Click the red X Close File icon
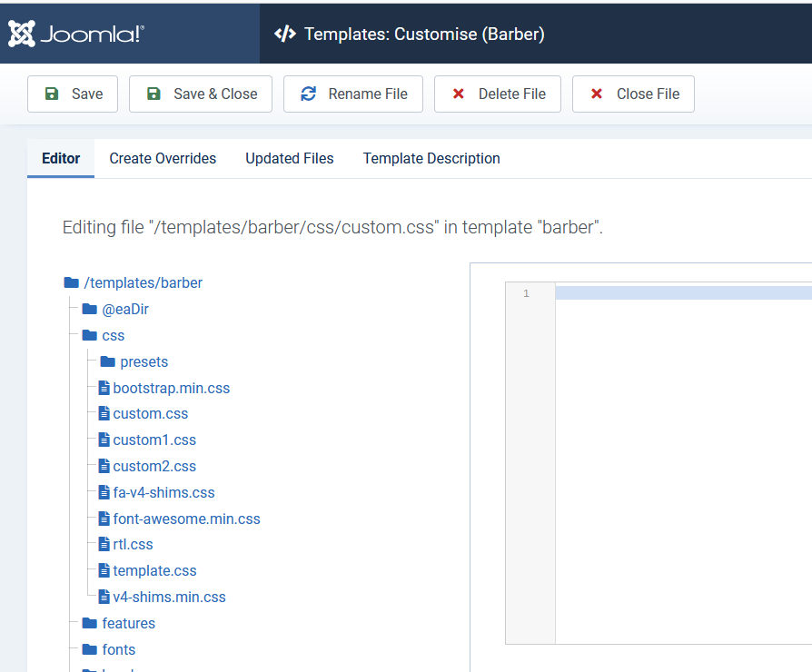 (597, 94)
